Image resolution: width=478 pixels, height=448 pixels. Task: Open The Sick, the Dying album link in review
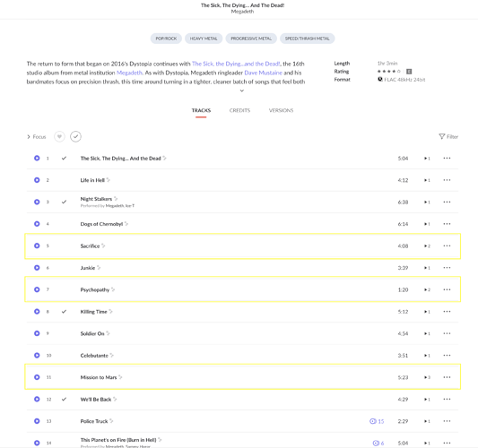pyautogui.click(x=236, y=64)
